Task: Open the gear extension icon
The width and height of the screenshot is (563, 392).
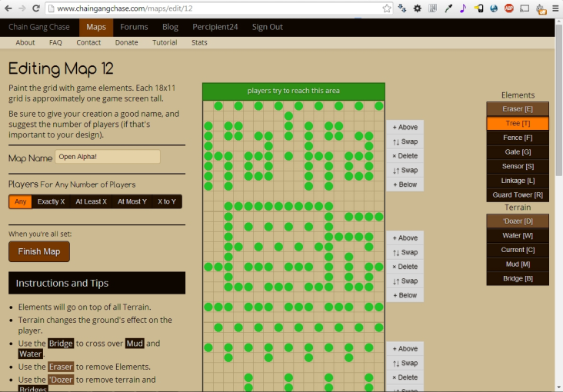Action: coord(417,8)
